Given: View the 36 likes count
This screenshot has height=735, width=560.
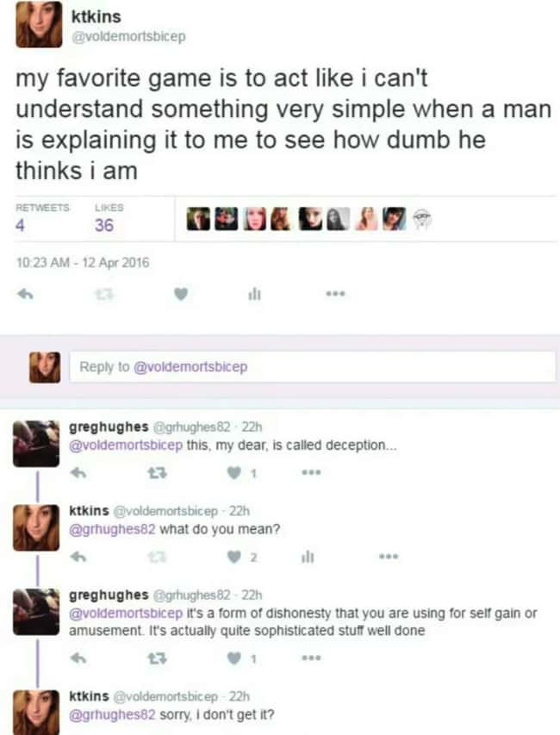Looking at the screenshot, I should coord(104,226).
